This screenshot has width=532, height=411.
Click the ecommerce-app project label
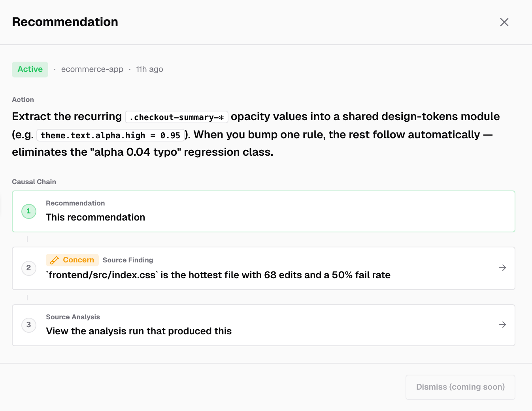click(92, 69)
